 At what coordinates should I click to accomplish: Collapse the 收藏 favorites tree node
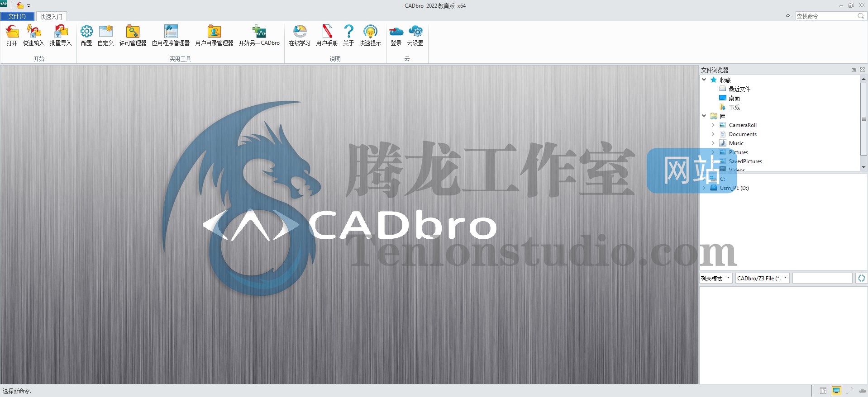click(x=704, y=80)
